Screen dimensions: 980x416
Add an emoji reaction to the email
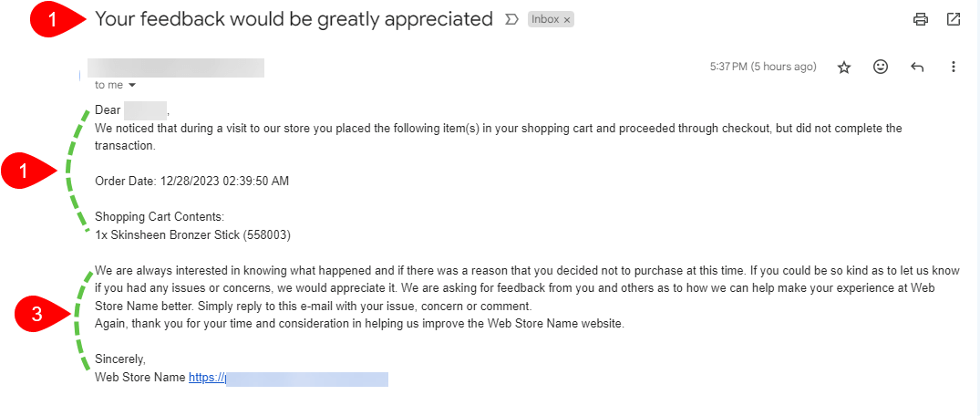[881, 67]
